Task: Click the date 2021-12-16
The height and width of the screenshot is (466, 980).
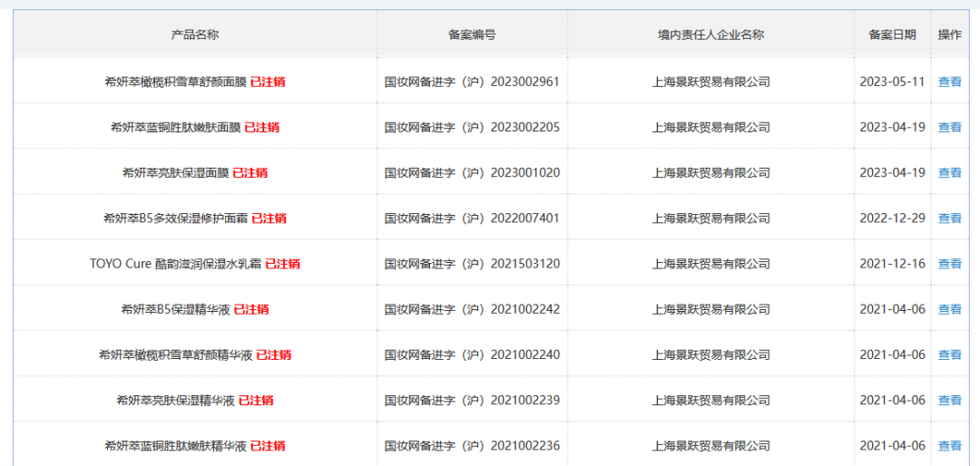Action: (892, 264)
